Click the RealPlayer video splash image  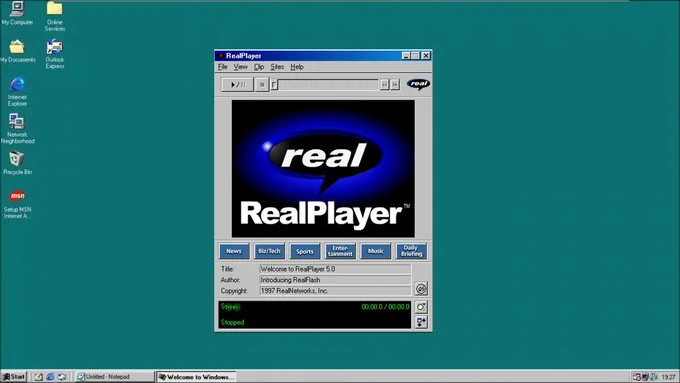[x=323, y=169]
